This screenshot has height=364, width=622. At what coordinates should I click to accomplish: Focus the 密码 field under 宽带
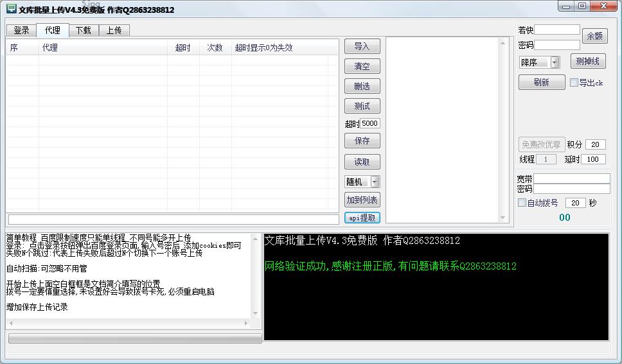pos(572,189)
